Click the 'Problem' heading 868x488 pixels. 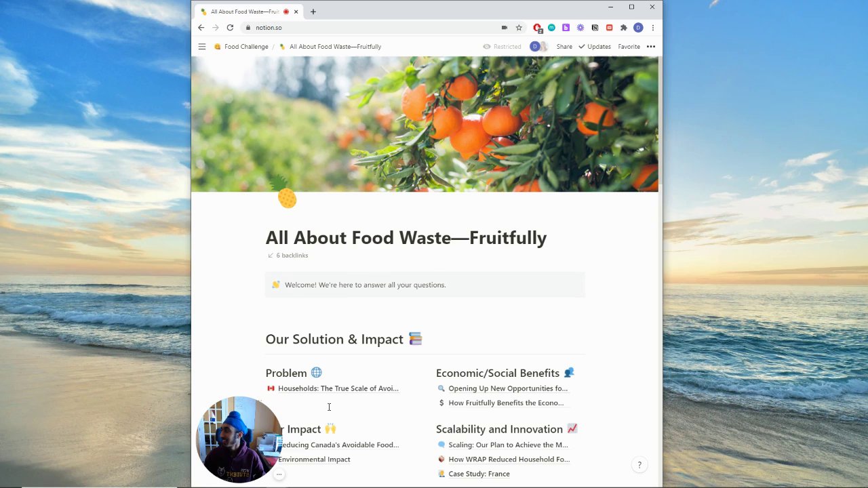click(294, 373)
